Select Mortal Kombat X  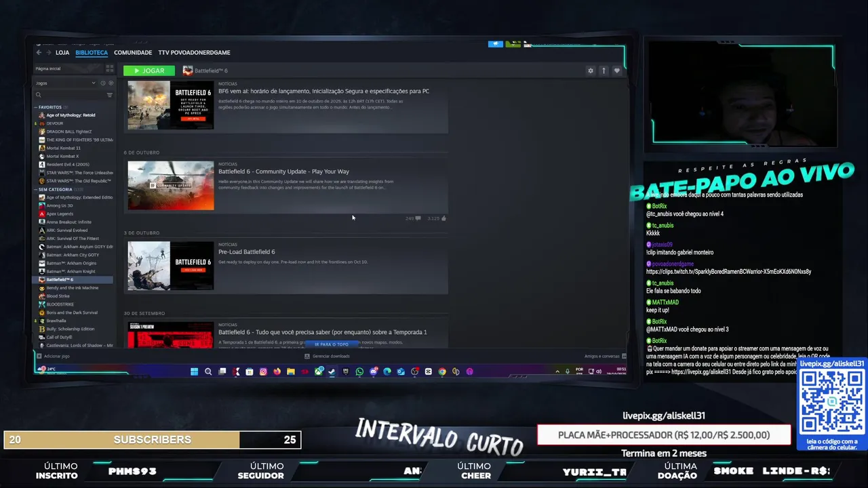[62, 156]
